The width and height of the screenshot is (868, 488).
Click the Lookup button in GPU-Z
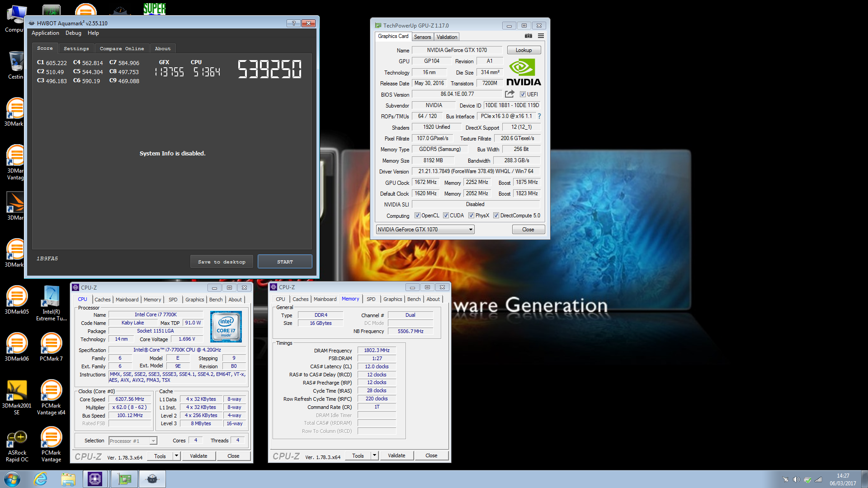(x=524, y=50)
